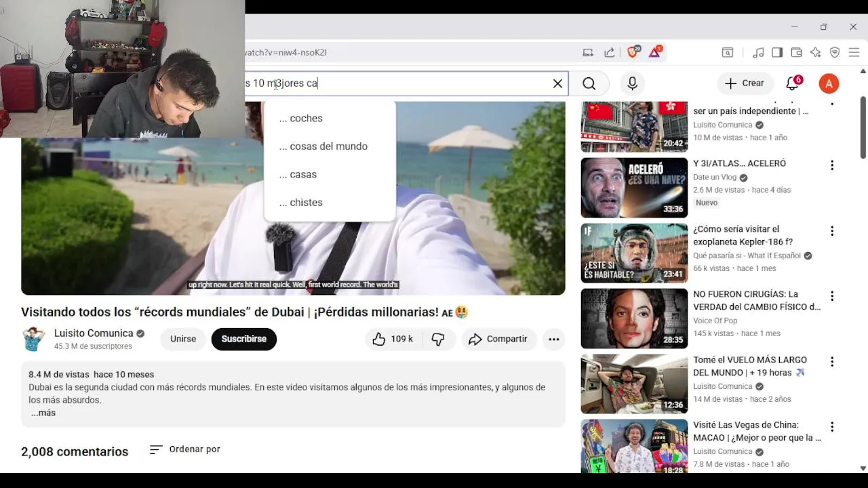Open the "Visité Las Vegas de China: MACAO" thumbnail
Image resolution: width=868 pixels, height=488 pixels.
click(634, 446)
